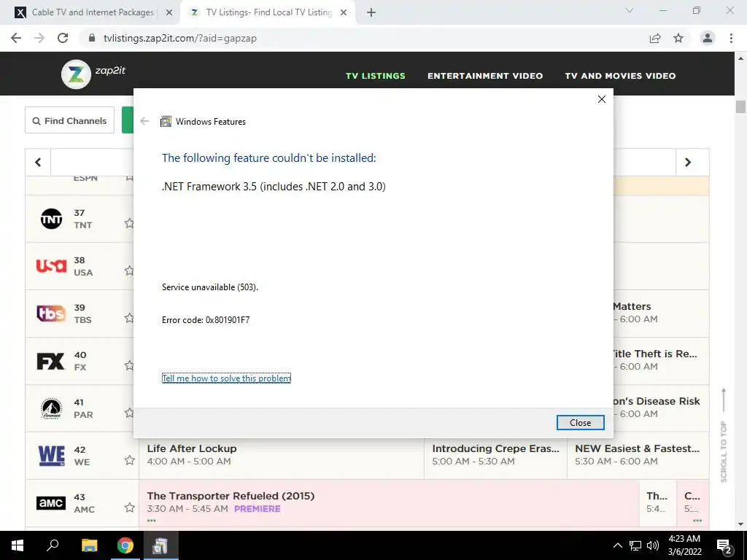Open a new browser tab

point(371,13)
